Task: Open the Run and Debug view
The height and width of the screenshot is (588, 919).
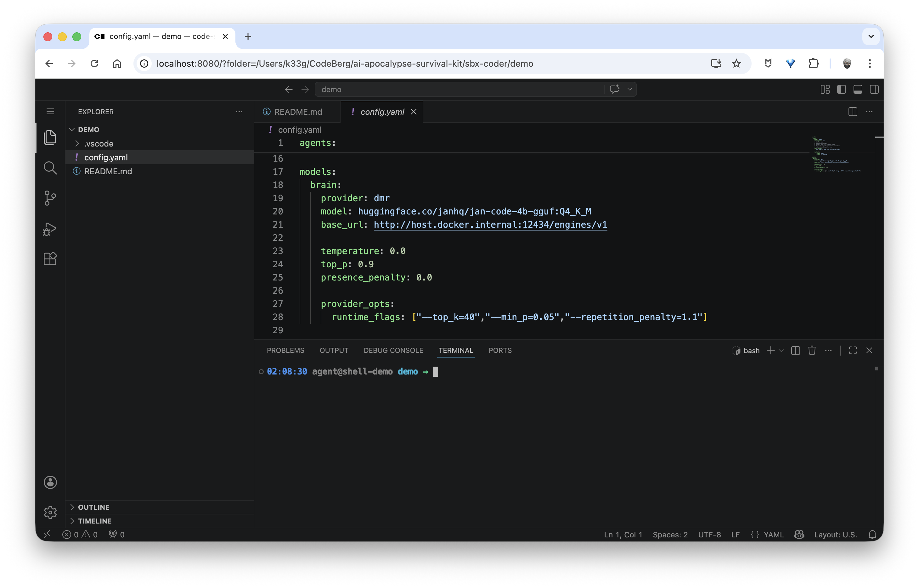Action: point(50,228)
